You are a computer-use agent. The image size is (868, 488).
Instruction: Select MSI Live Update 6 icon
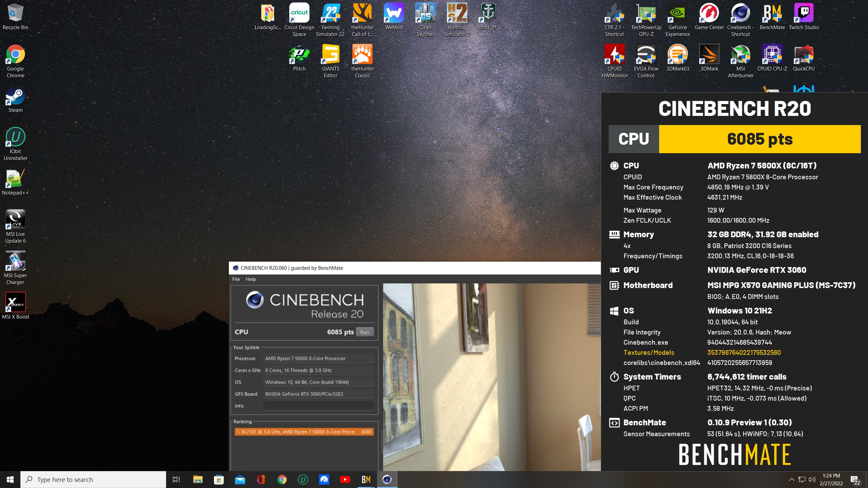coord(15,226)
